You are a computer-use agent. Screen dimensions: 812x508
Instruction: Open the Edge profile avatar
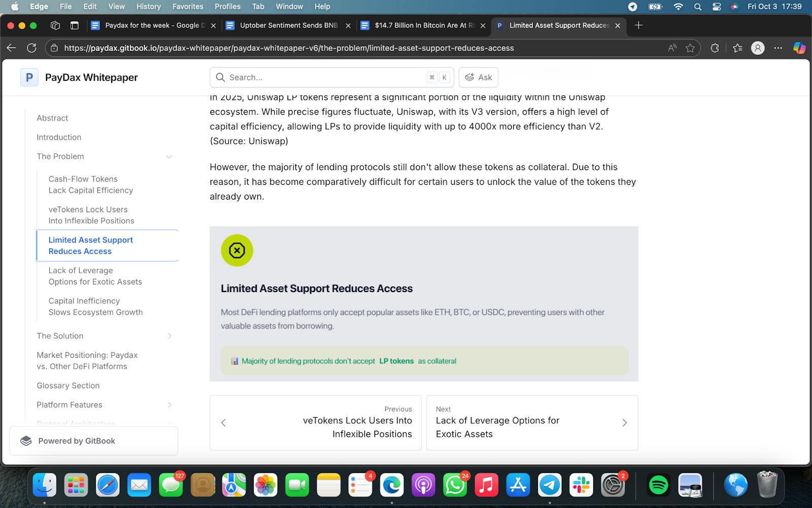[x=758, y=48]
